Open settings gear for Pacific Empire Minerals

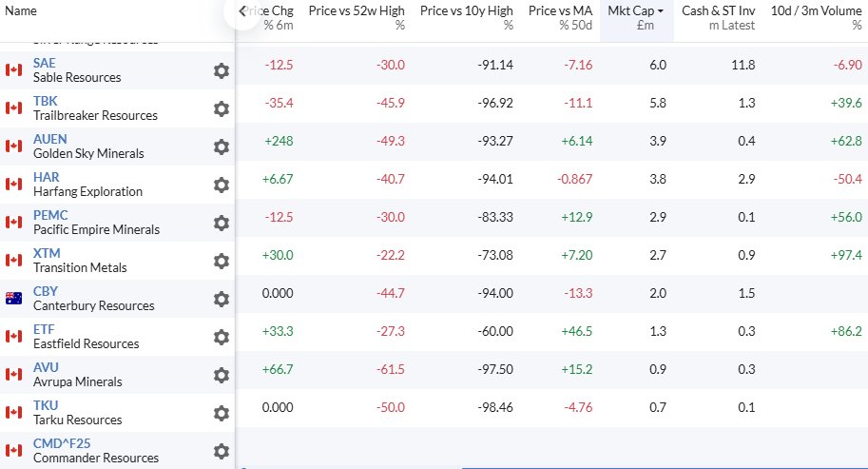point(222,223)
